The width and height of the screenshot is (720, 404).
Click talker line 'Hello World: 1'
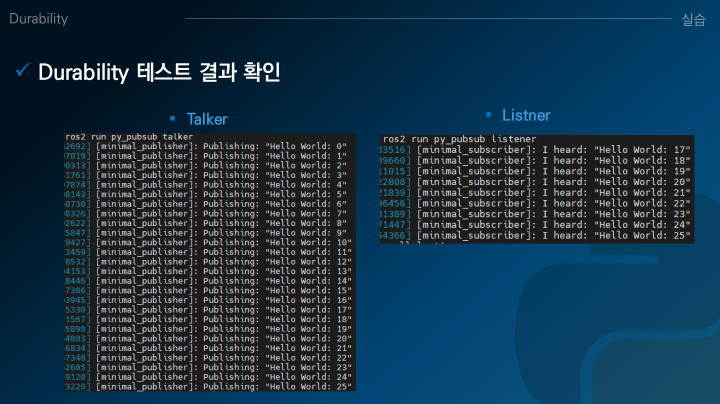click(x=206, y=156)
